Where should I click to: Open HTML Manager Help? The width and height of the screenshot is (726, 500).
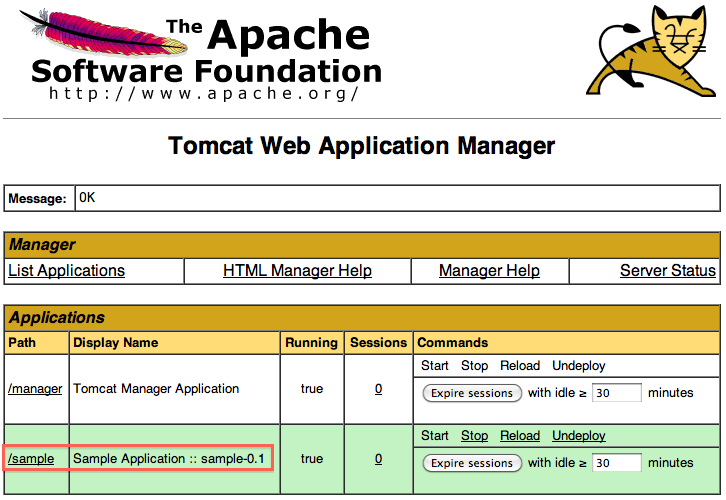pos(297,271)
